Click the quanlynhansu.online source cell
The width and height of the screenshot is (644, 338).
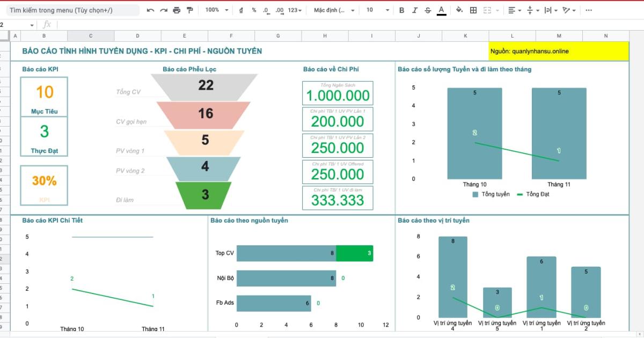pyautogui.click(x=558, y=52)
